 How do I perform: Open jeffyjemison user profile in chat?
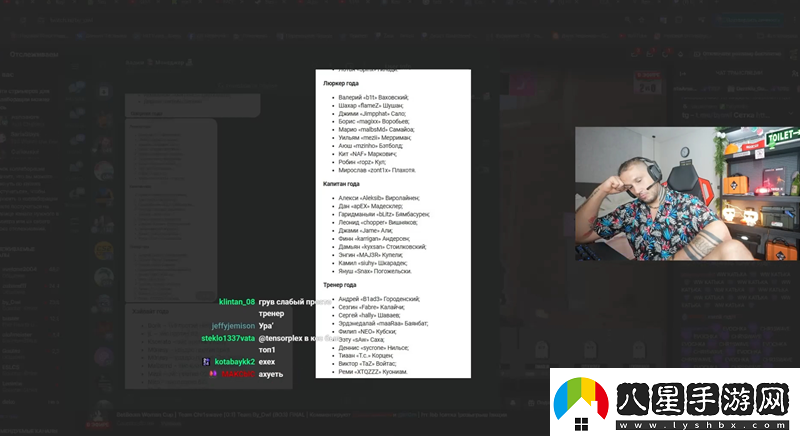pyautogui.click(x=233, y=326)
